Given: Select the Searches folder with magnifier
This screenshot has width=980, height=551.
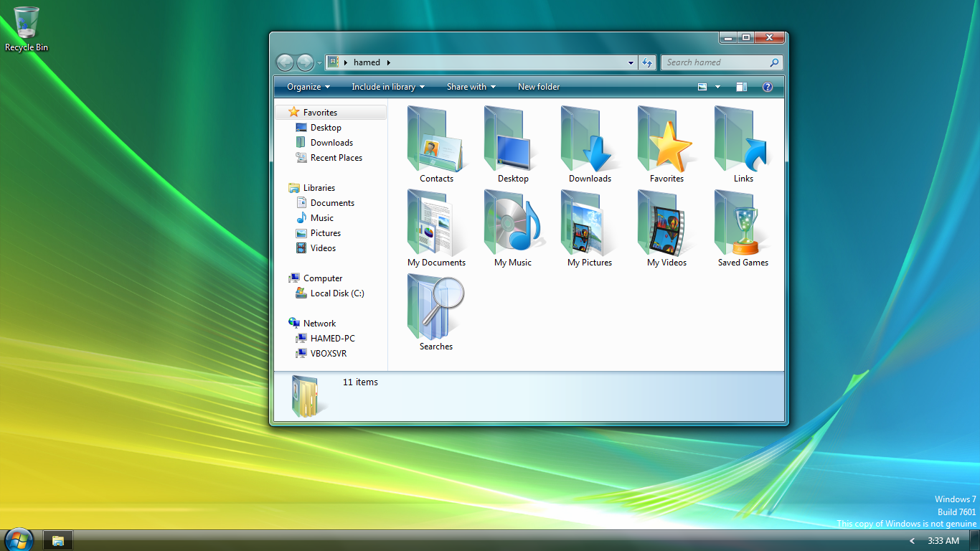Looking at the screenshot, I should pyautogui.click(x=436, y=307).
